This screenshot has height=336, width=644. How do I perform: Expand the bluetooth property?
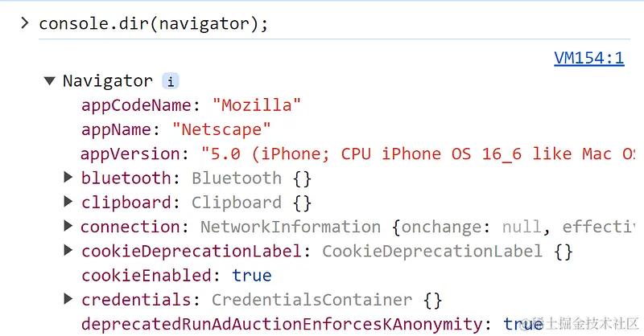coord(68,177)
